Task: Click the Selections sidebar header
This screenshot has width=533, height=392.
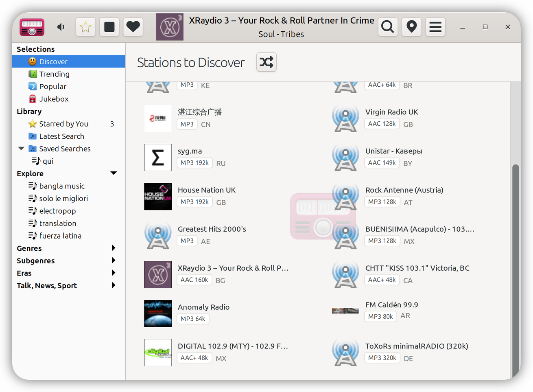Action: coord(36,49)
